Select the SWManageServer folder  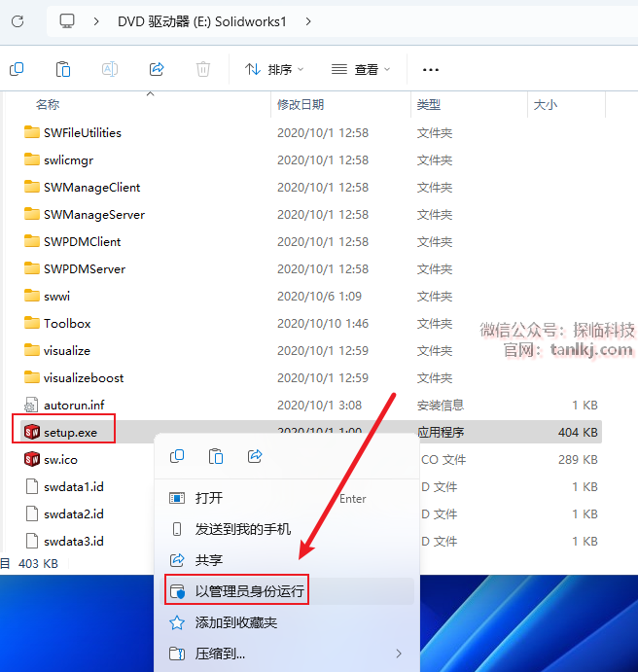[x=94, y=215]
